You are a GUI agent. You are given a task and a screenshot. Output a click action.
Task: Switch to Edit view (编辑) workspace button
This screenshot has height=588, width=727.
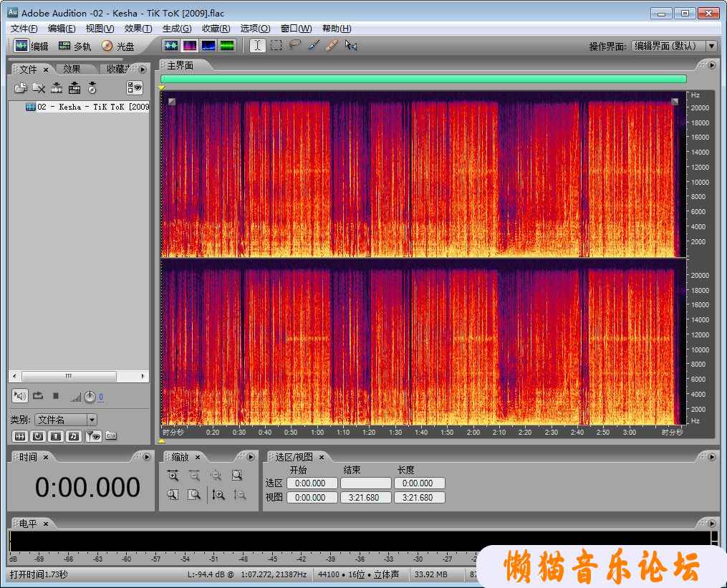point(31,46)
